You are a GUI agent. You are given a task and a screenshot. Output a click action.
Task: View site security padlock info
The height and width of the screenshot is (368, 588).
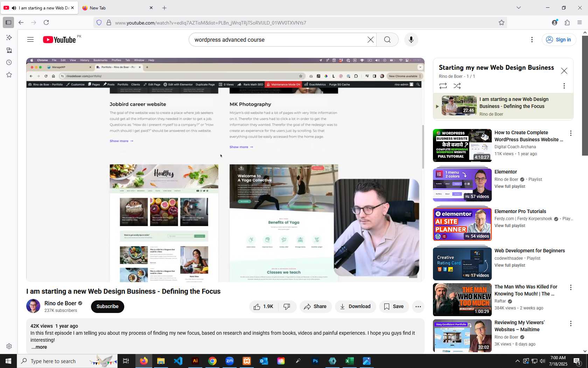(109, 22)
